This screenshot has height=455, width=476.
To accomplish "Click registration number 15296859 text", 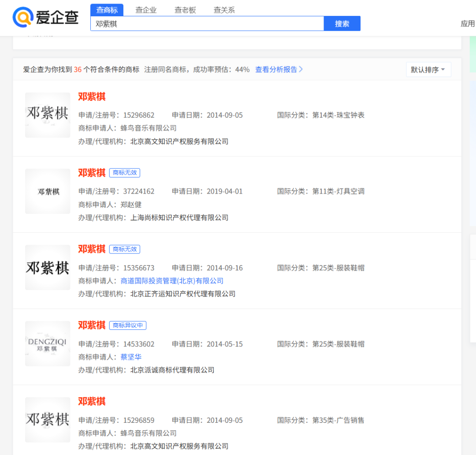I will coord(139,420).
